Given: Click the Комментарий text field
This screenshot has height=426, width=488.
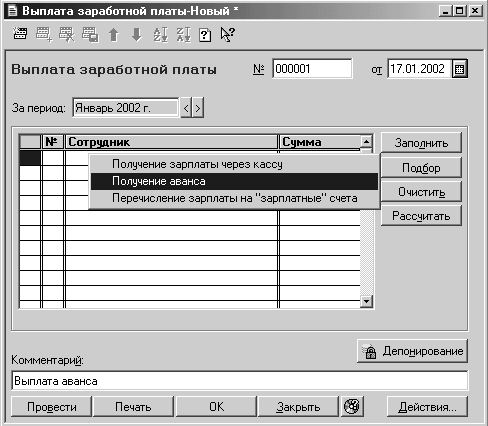Looking at the screenshot, I should click(x=240, y=381).
